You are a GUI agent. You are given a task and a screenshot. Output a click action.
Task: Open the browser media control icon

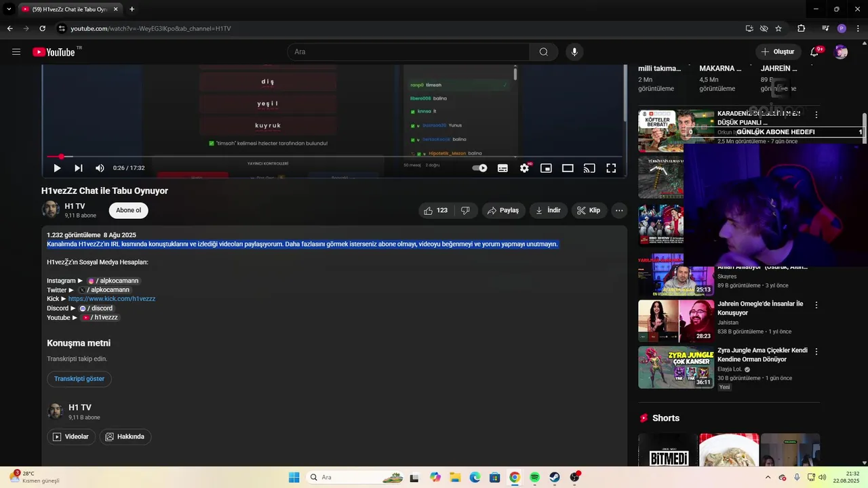pos(825,28)
